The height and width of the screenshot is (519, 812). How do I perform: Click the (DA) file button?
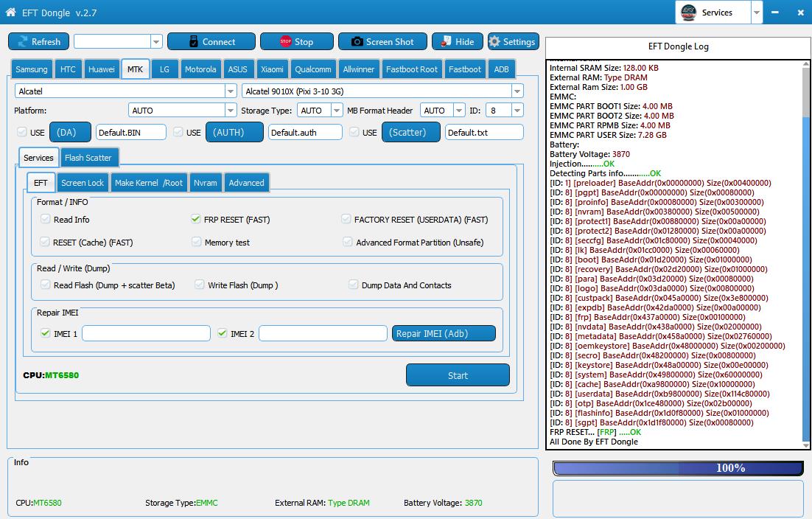click(x=71, y=132)
